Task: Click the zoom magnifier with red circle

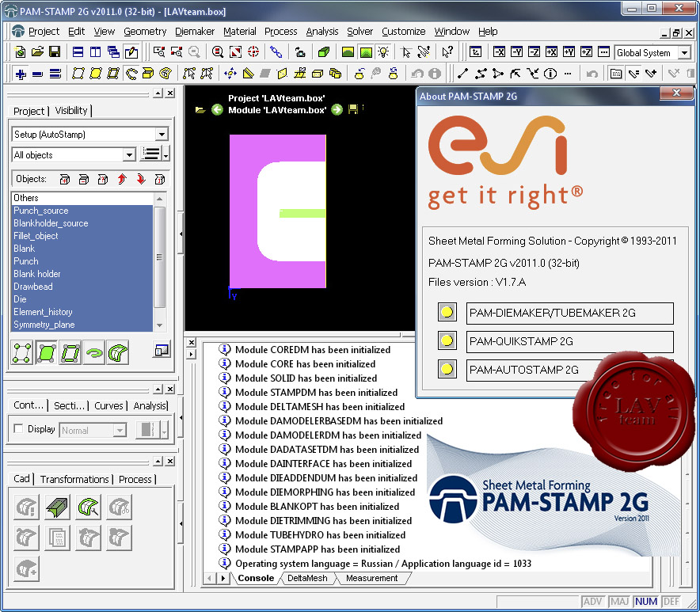Action: (x=218, y=52)
